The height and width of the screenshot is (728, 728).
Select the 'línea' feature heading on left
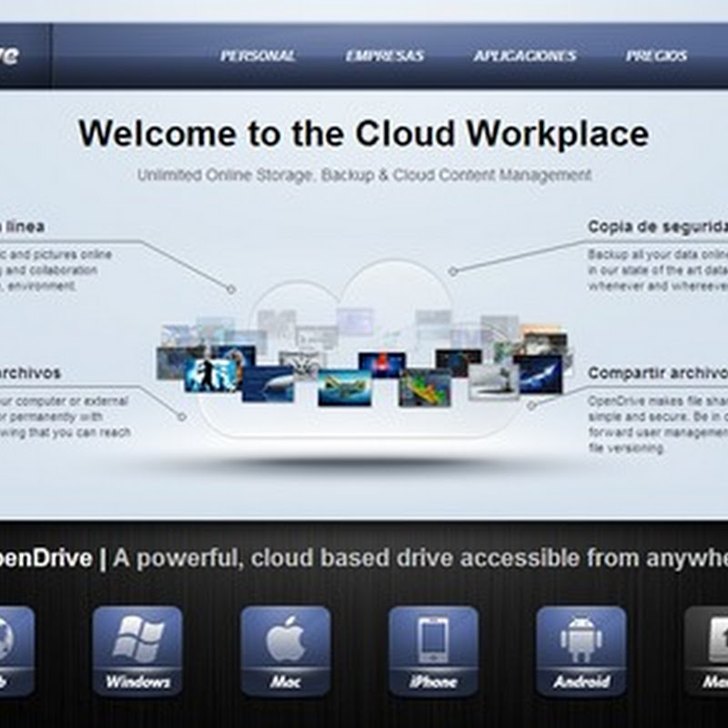point(22,227)
